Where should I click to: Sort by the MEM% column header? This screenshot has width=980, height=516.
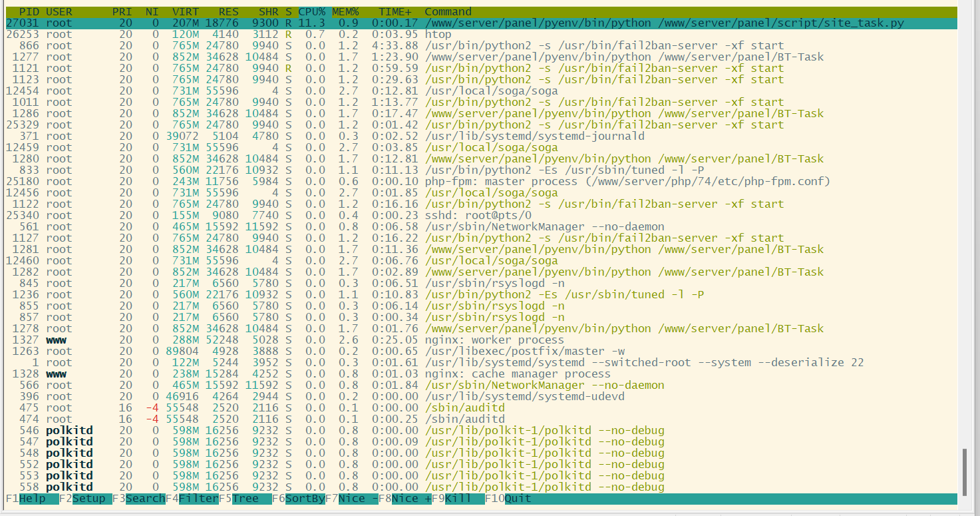(x=345, y=12)
